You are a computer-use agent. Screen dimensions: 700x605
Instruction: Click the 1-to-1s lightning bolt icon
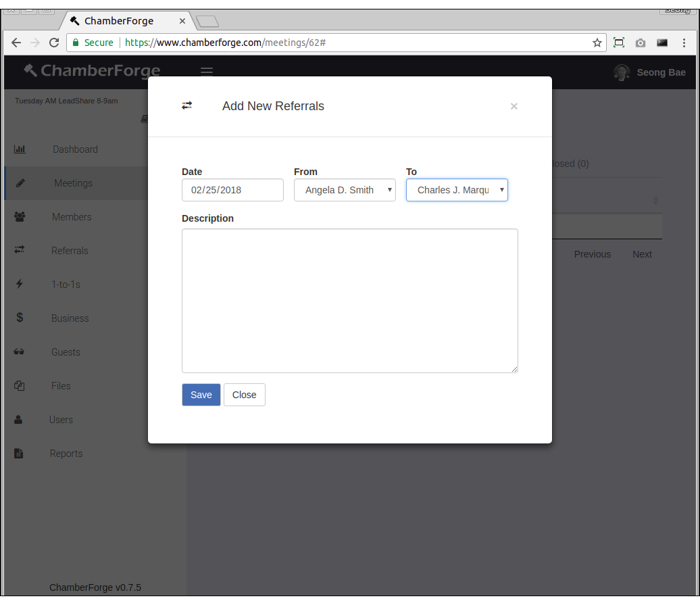click(x=20, y=285)
